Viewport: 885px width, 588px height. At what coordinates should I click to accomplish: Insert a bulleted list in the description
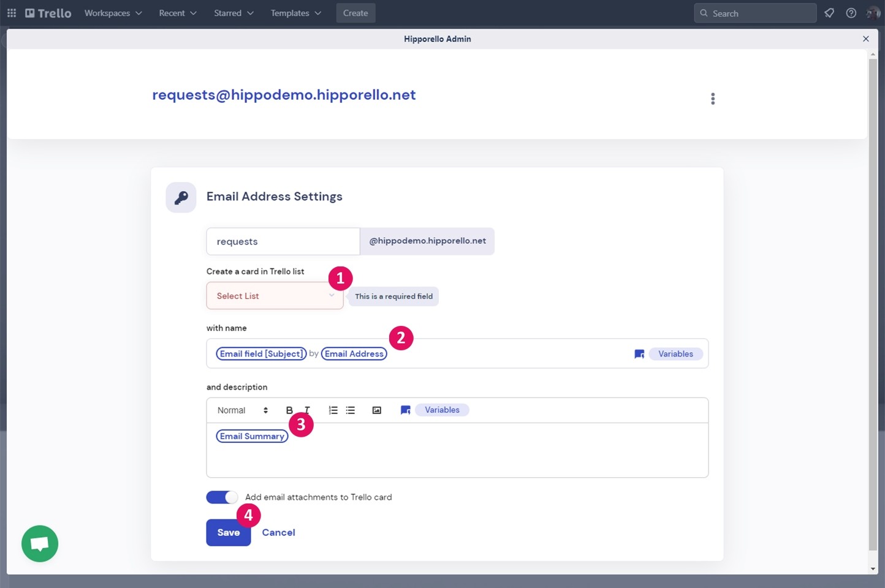click(351, 410)
